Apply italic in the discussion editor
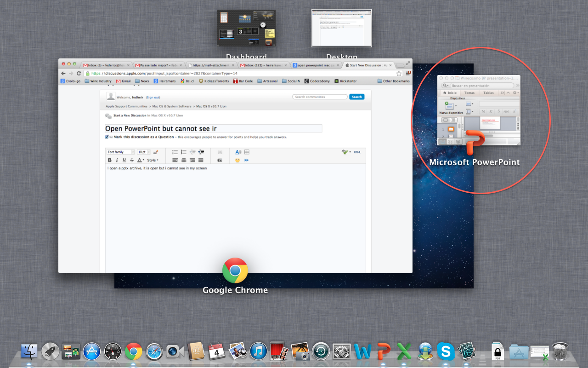This screenshot has width=588, height=368. [x=117, y=160]
